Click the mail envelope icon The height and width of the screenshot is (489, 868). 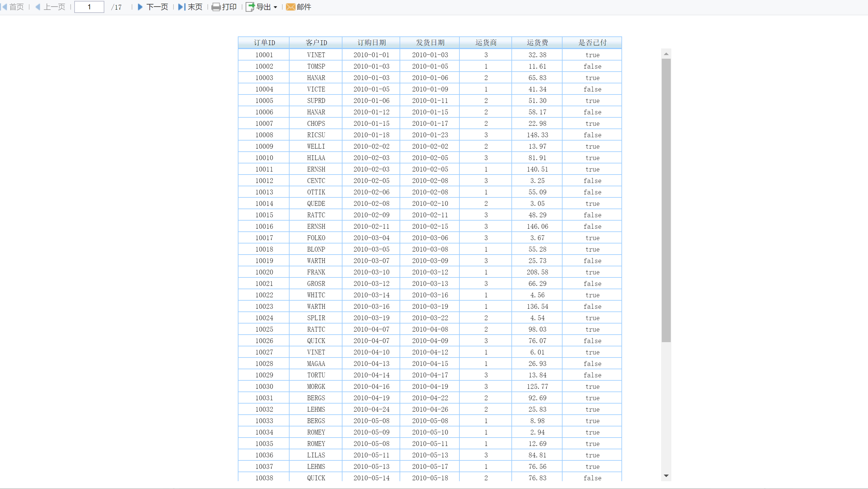tap(290, 7)
